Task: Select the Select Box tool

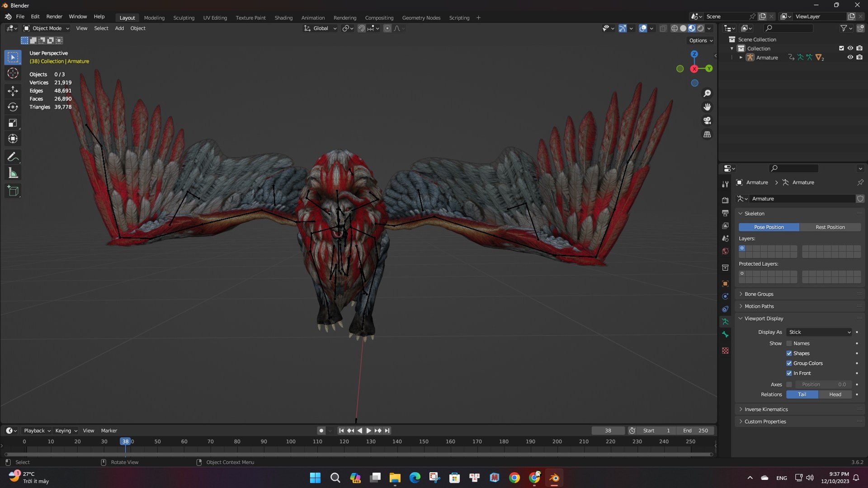Action: coord(13,57)
